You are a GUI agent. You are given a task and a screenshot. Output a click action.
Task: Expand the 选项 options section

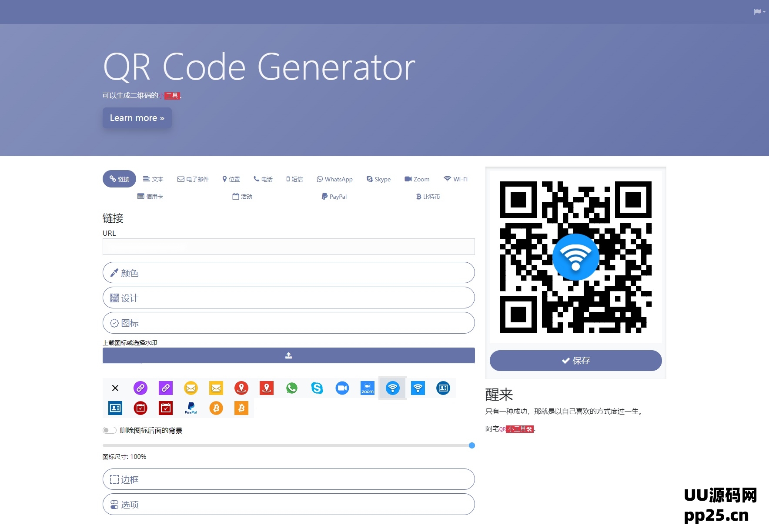[x=288, y=505]
